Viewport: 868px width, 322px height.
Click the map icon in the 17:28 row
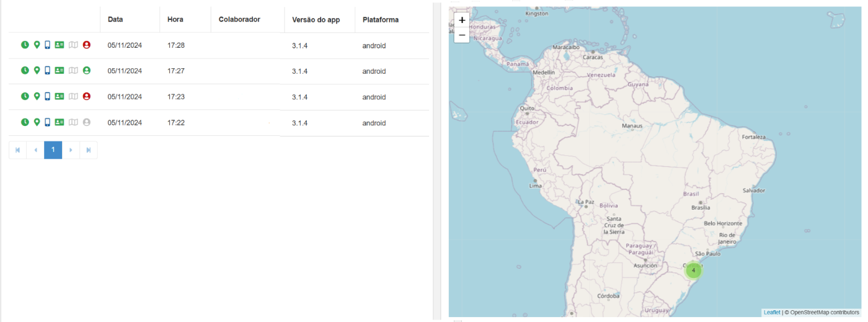pyautogui.click(x=73, y=45)
